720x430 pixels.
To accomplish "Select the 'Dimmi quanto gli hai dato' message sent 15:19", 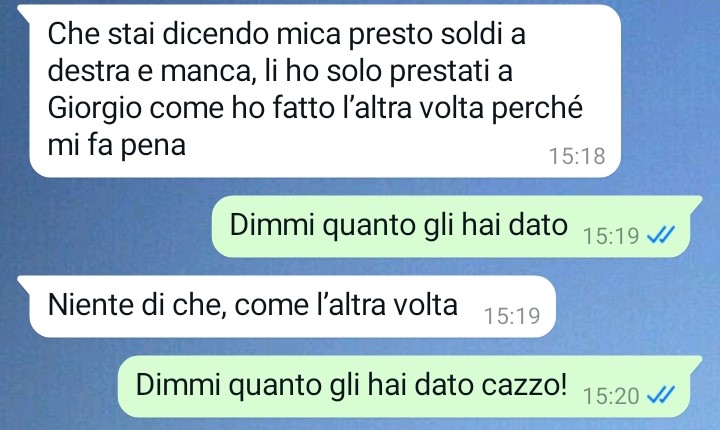I will click(450, 226).
